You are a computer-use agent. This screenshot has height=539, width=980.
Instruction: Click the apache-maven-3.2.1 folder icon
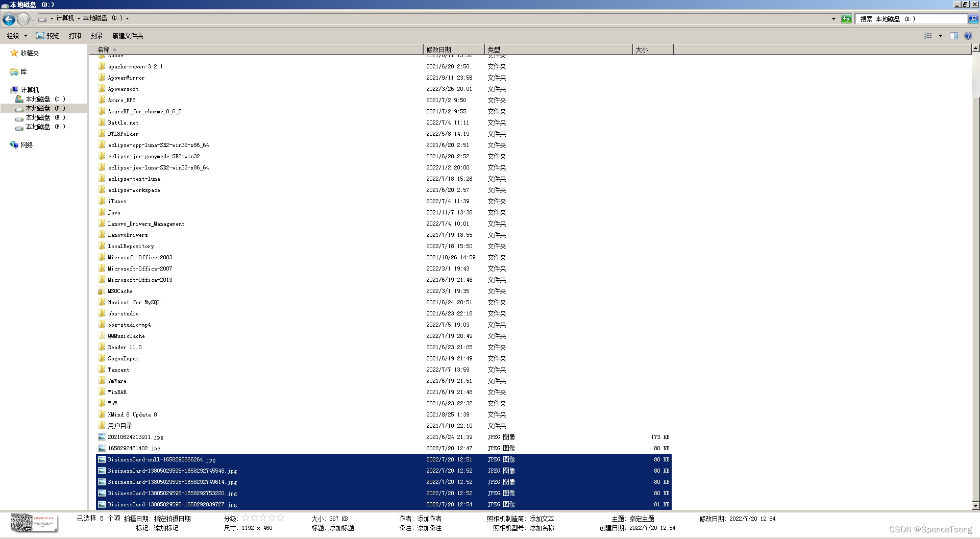tap(102, 66)
